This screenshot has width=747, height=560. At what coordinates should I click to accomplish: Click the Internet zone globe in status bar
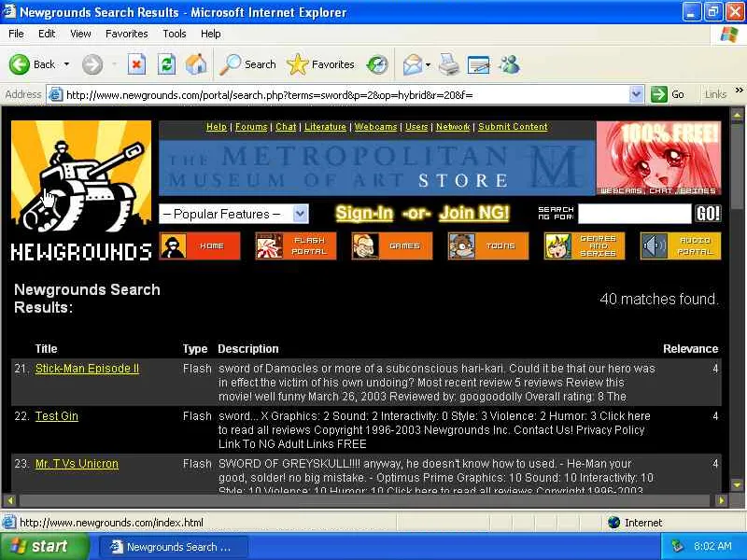tap(613, 523)
